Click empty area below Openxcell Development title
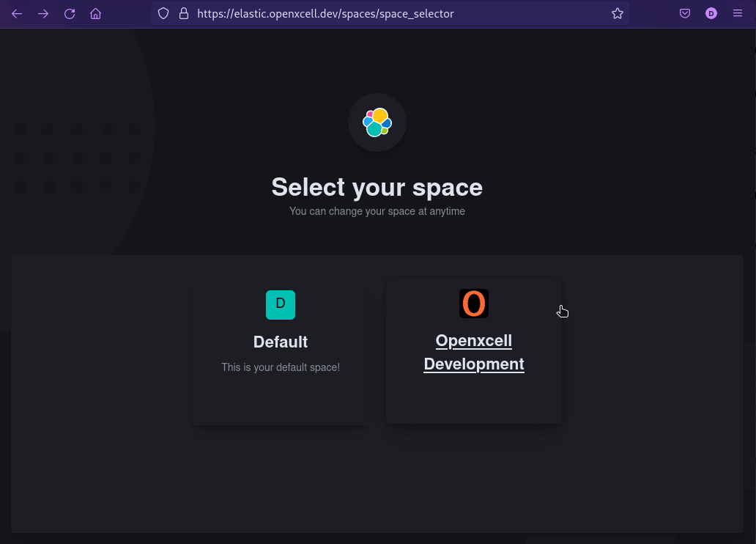Screen dimensions: 756x544 474,400
